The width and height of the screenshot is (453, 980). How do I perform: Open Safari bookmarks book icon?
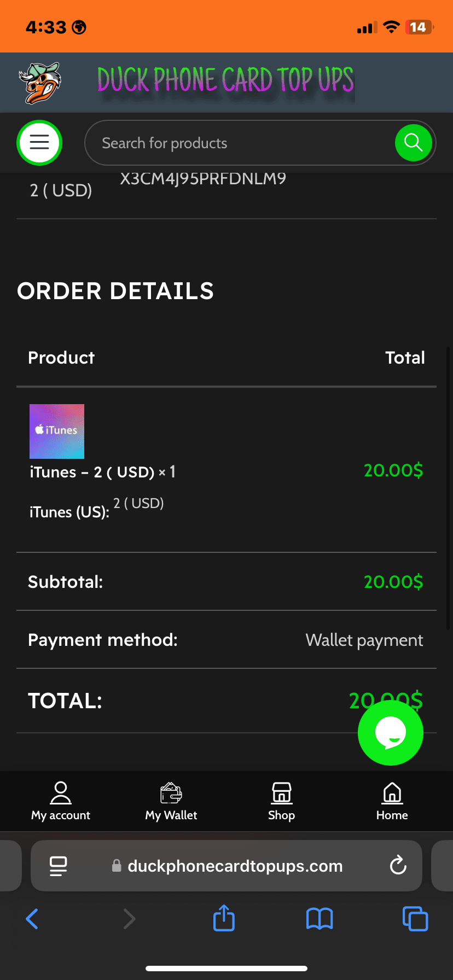320,918
